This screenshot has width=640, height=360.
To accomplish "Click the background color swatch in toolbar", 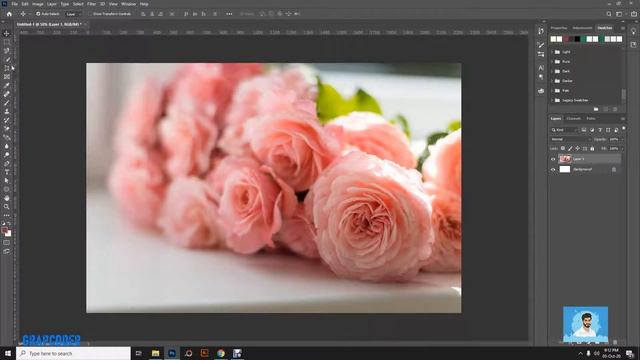I will pos(9,234).
